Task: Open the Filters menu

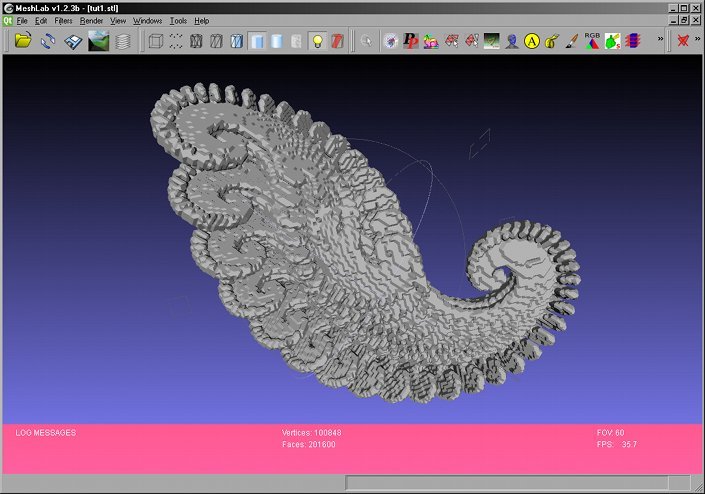Action: pyautogui.click(x=63, y=20)
